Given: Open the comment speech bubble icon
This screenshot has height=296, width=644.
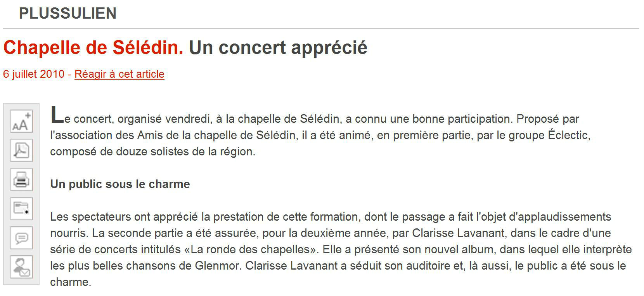Looking at the screenshot, I should tap(21, 238).
